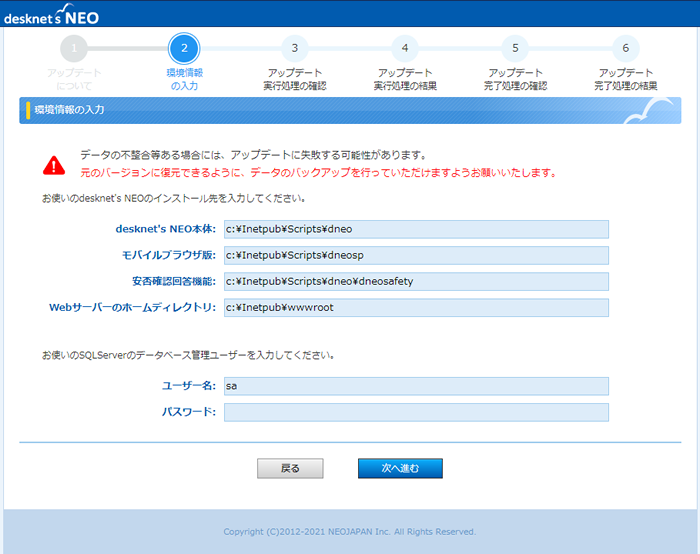Click the desknet's NEO本体 path field
The height and width of the screenshot is (554, 700).
pyautogui.click(x=416, y=229)
